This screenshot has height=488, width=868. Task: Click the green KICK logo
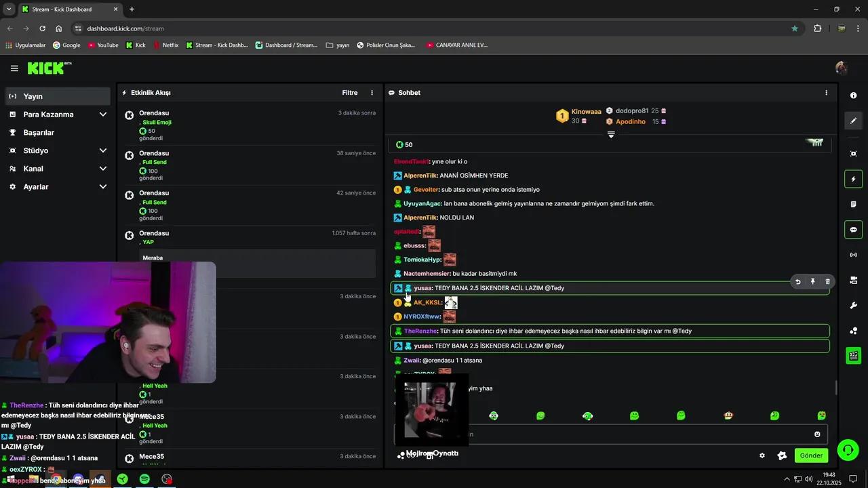[x=49, y=68]
